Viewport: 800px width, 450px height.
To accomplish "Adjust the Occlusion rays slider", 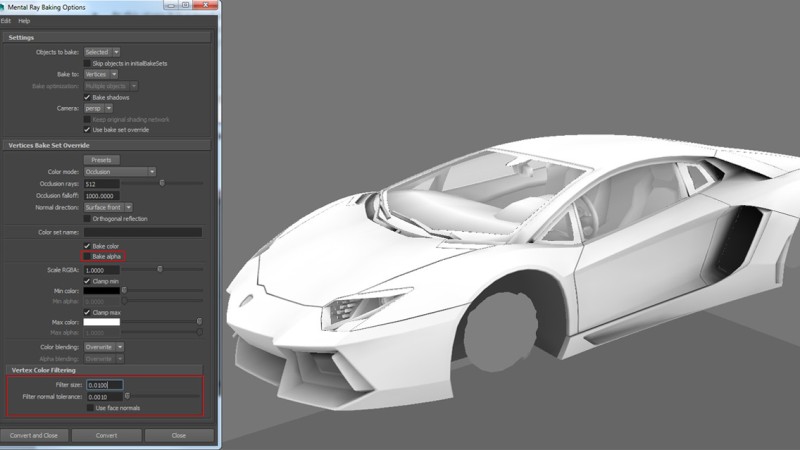I will tap(162, 183).
